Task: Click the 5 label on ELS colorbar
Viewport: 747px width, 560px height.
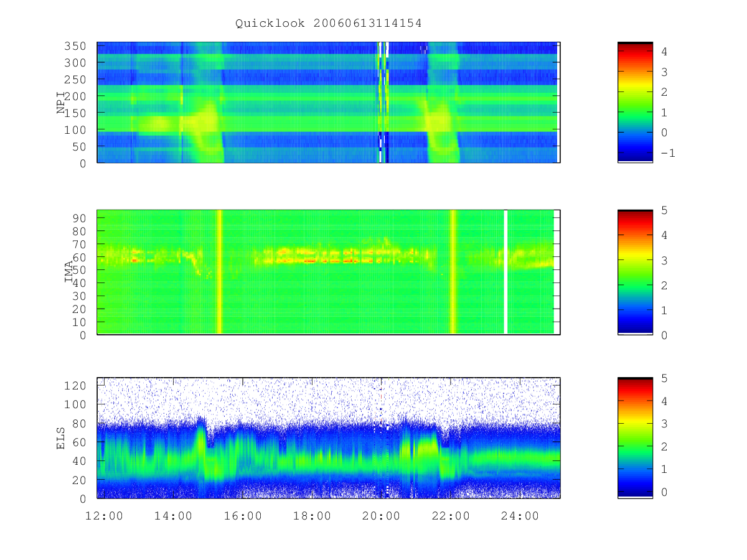Action: coord(664,378)
